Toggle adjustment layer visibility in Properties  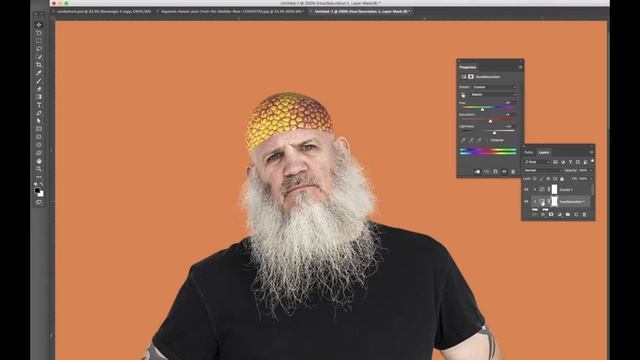(504, 172)
